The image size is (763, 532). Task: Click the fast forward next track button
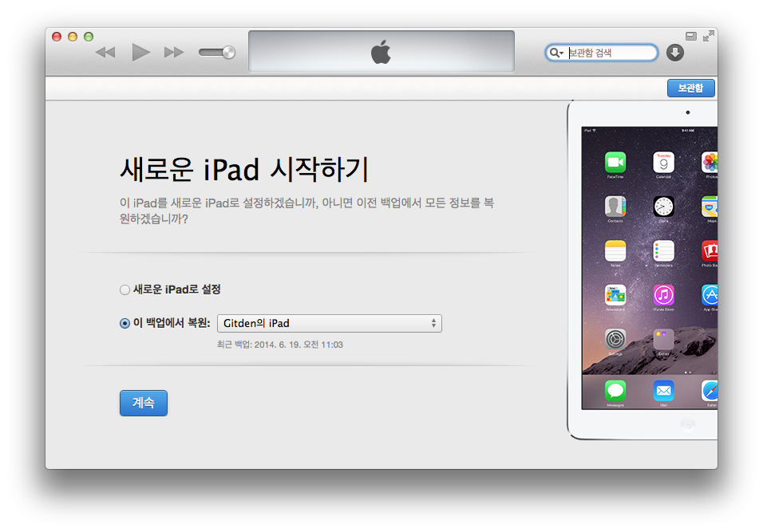point(174,52)
